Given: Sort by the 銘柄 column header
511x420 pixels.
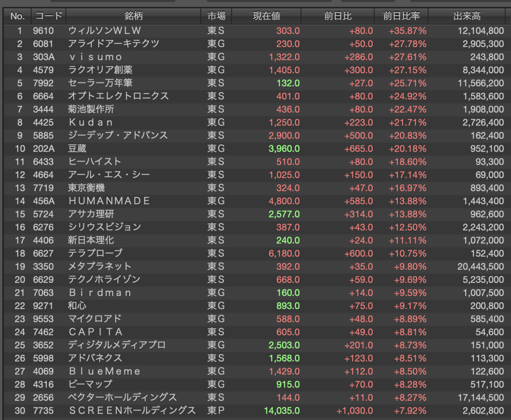Looking at the screenshot, I should [x=134, y=17].
